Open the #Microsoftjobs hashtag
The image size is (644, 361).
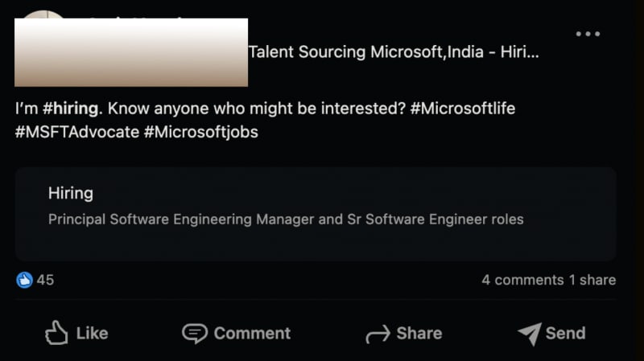point(200,132)
